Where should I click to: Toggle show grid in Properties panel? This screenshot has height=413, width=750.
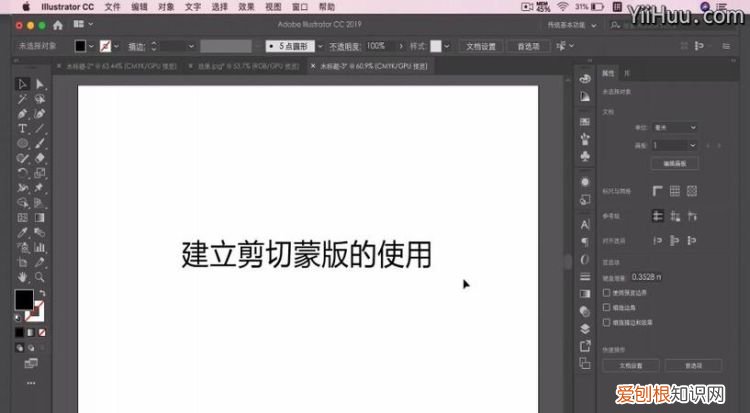click(674, 191)
